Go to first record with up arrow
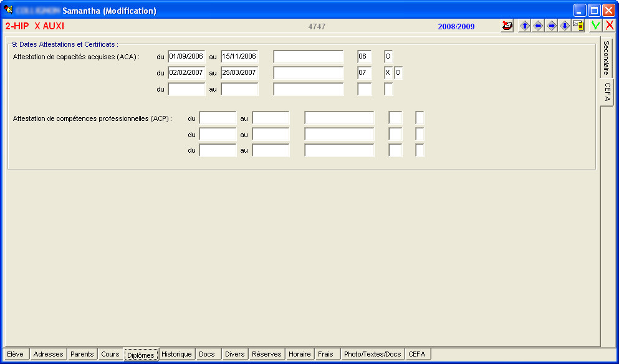Image resolution: width=619 pixels, height=364 pixels. pos(525,26)
